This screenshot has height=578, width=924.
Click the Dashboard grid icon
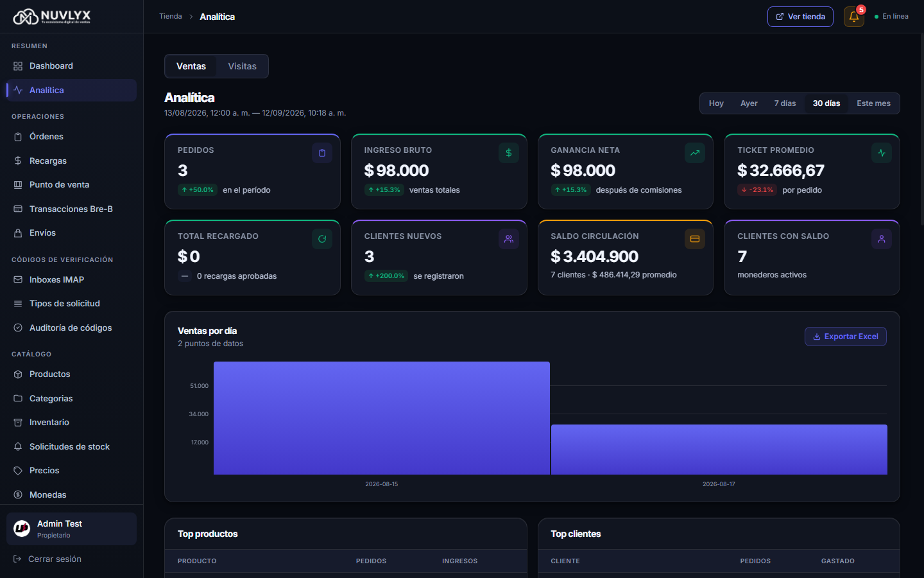(18, 66)
